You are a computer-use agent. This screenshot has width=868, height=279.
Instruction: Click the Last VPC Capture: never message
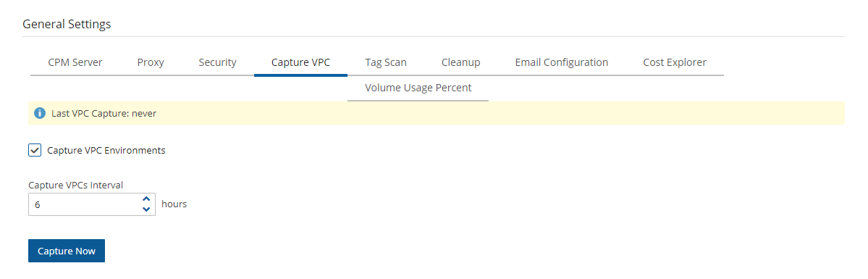[x=104, y=113]
